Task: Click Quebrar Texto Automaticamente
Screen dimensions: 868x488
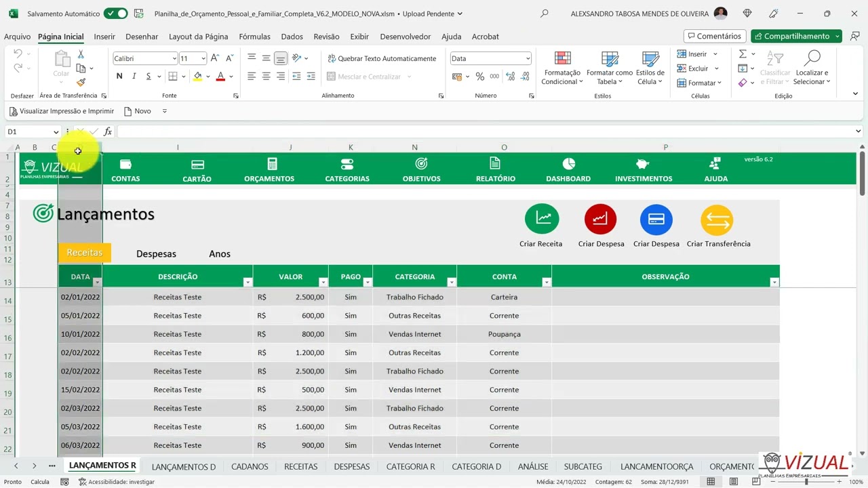Action: [x=382, y=59]
